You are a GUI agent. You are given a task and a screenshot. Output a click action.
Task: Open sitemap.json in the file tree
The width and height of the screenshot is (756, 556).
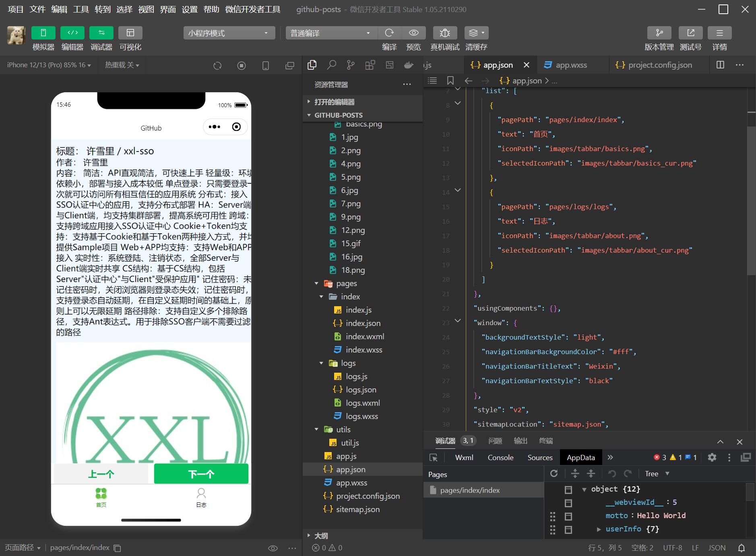[363, 509]
